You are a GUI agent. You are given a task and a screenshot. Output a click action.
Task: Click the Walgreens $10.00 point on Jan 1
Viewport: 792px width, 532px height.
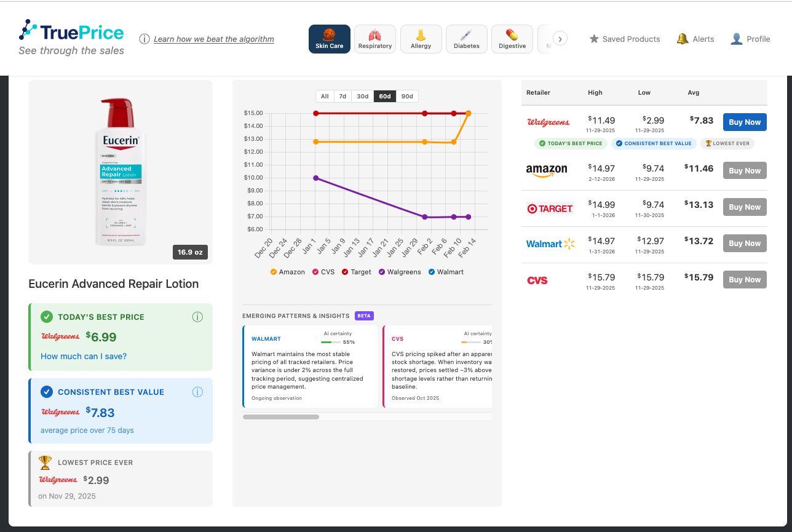point(316,178)
